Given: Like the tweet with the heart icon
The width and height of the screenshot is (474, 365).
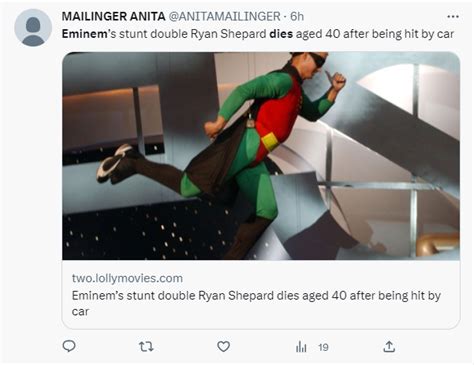Looking at the screenshot, I should 223,347.
